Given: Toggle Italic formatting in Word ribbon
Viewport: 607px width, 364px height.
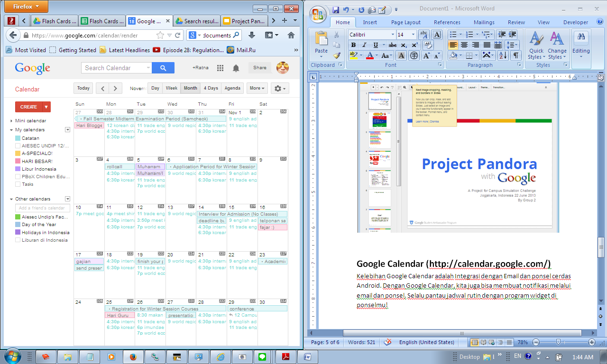Looking at the screenshot, I should point(364,45).
